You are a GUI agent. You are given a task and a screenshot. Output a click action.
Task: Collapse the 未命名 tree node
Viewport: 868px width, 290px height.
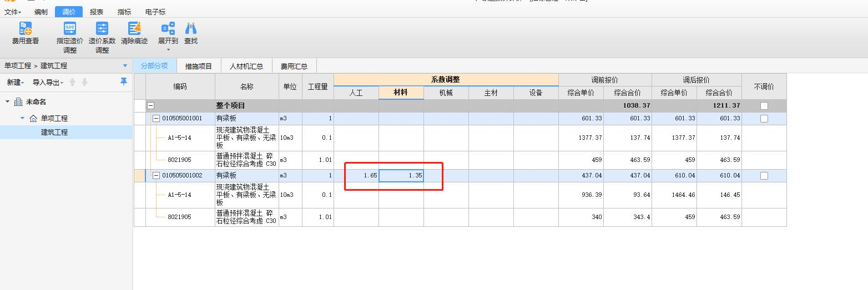[x=8, y=102]
